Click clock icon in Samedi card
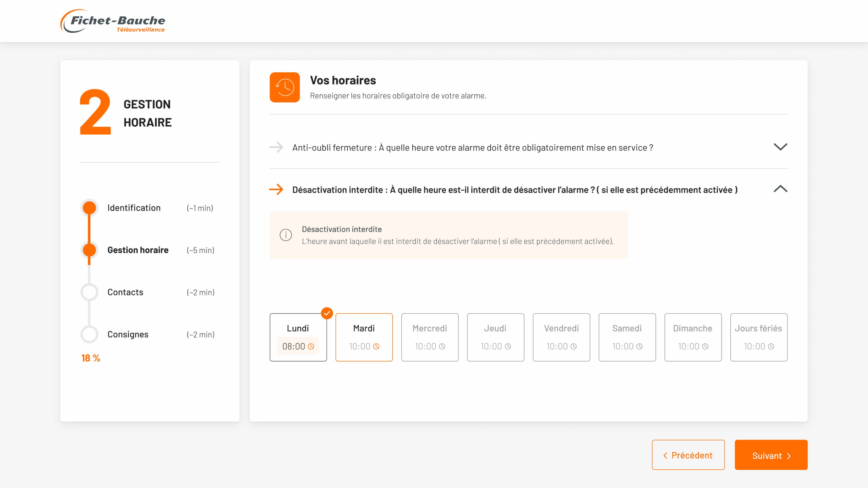Image resolution: width=868 pixels, height=488 pixels. point(639,346)
